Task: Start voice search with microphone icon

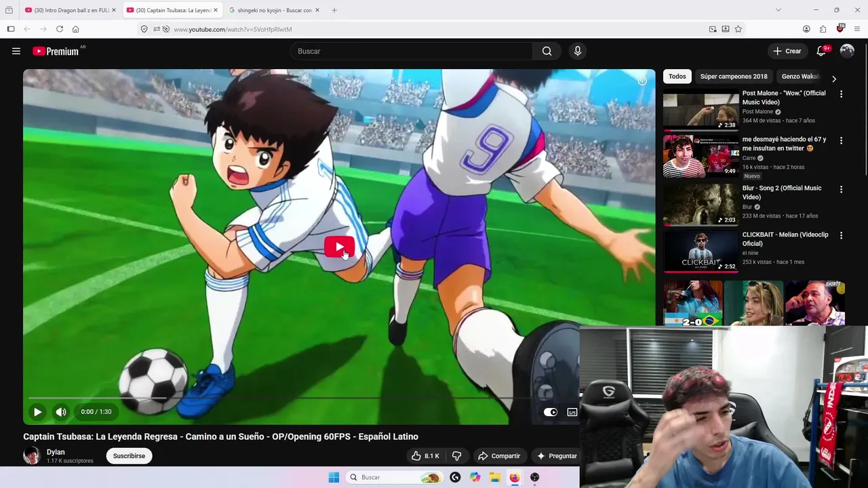Action: pyautogui.click(x=578, y=51)
